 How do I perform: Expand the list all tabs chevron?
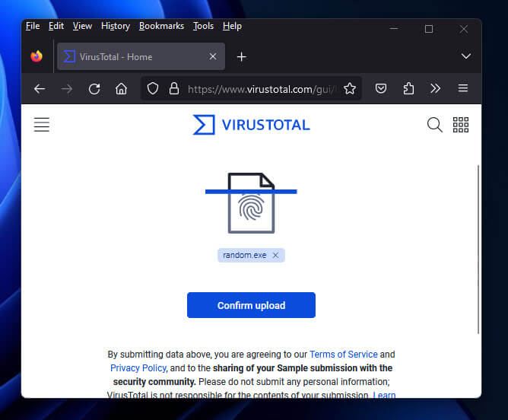[466, 56]
